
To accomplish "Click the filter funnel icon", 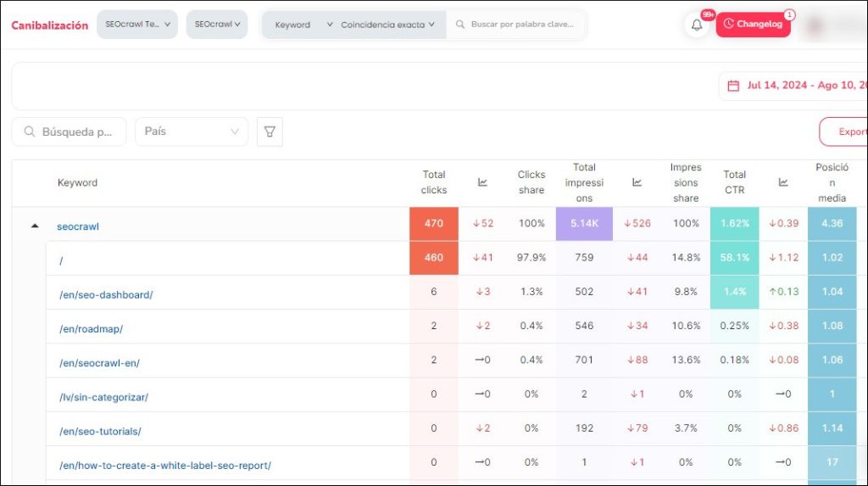I will click(270, 132).
